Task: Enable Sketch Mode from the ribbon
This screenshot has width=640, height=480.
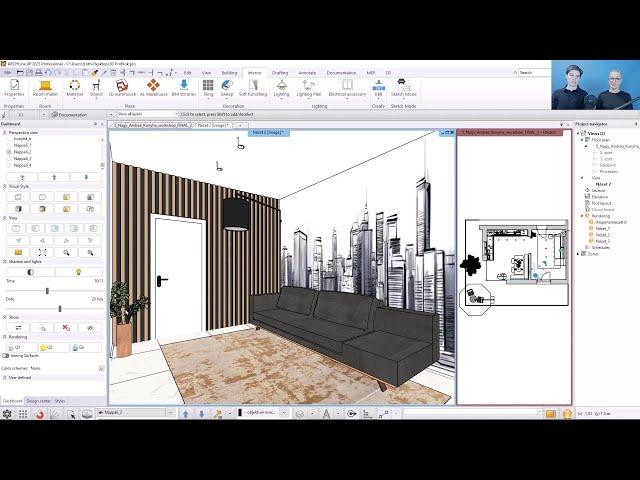Action: [404, 88]
